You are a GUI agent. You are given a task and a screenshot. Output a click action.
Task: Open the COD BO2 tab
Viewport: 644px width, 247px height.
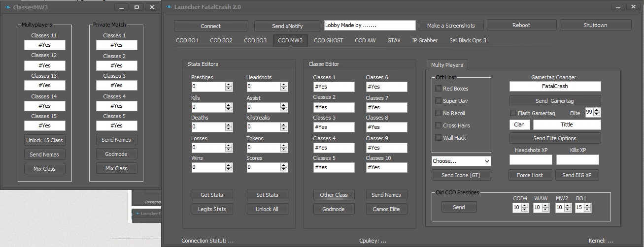click(x=221, y=40)
